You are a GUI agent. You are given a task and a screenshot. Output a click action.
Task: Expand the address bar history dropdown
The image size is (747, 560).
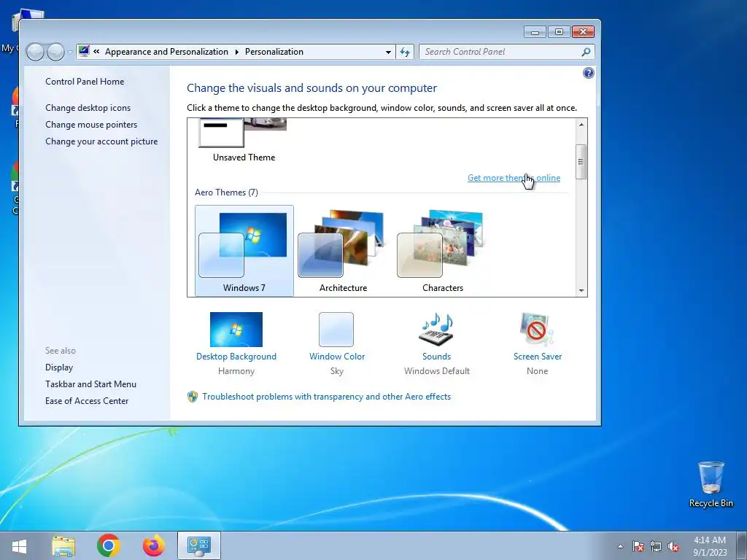coord(388,52)
